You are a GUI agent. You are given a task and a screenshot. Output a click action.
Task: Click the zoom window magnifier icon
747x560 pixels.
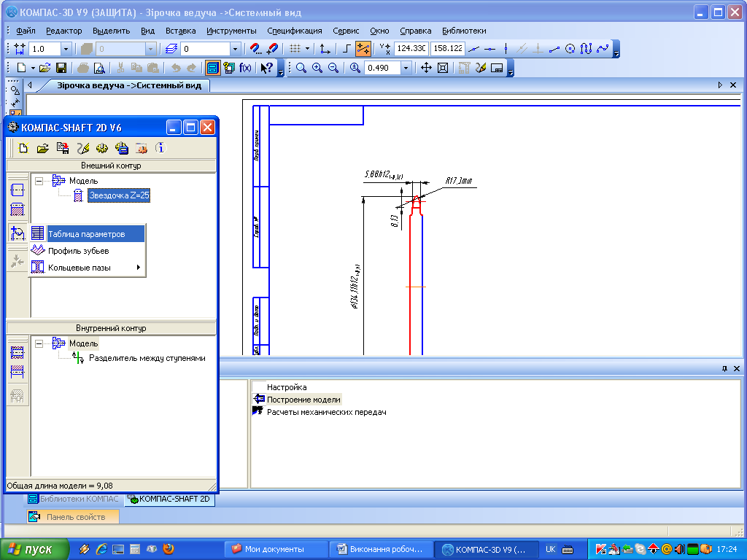(301, 68)
